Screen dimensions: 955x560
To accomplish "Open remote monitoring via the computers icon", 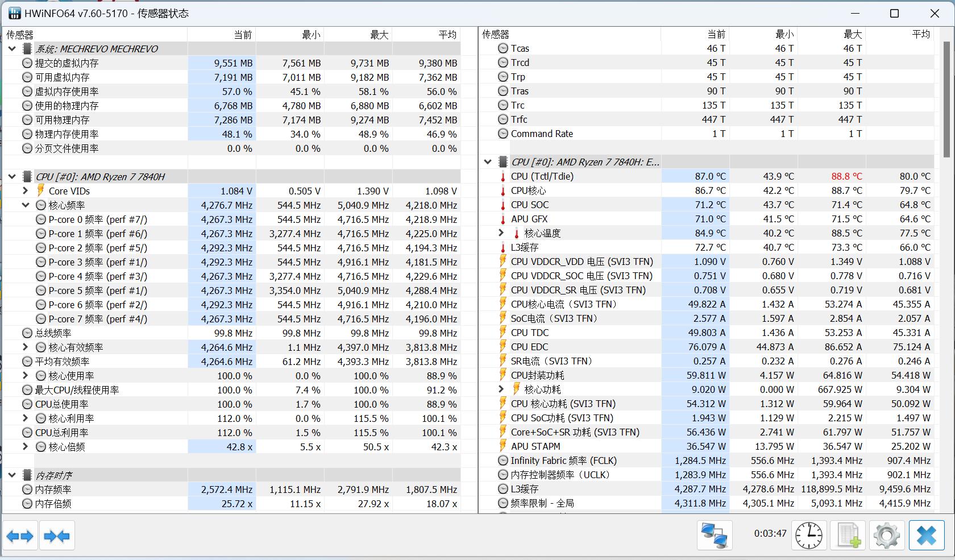I will click(715, 535).
